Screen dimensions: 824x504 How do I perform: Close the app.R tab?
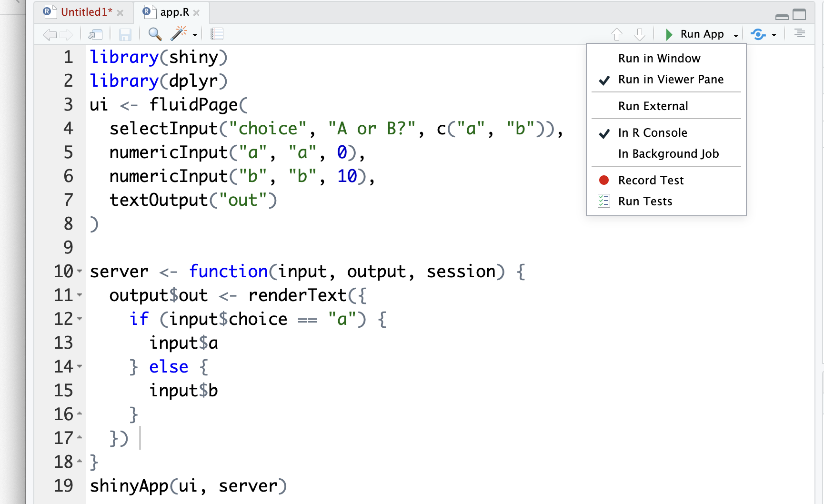click(196, 13)
